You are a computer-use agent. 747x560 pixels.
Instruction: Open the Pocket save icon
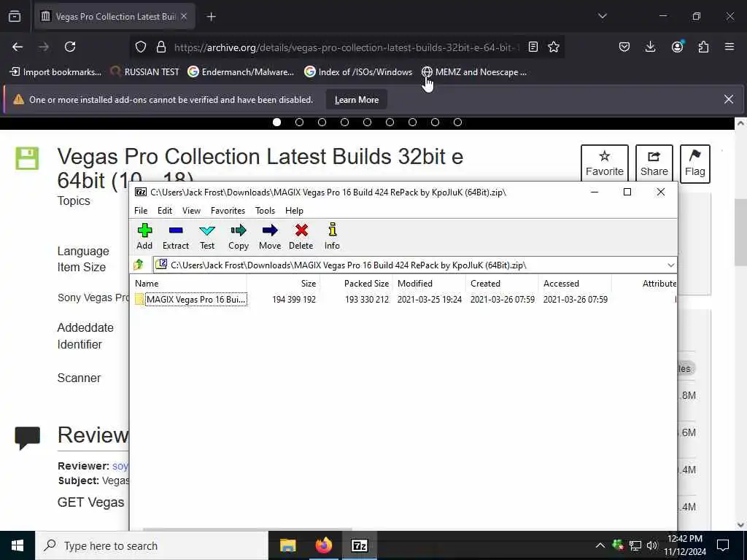[x=624, y=47]
